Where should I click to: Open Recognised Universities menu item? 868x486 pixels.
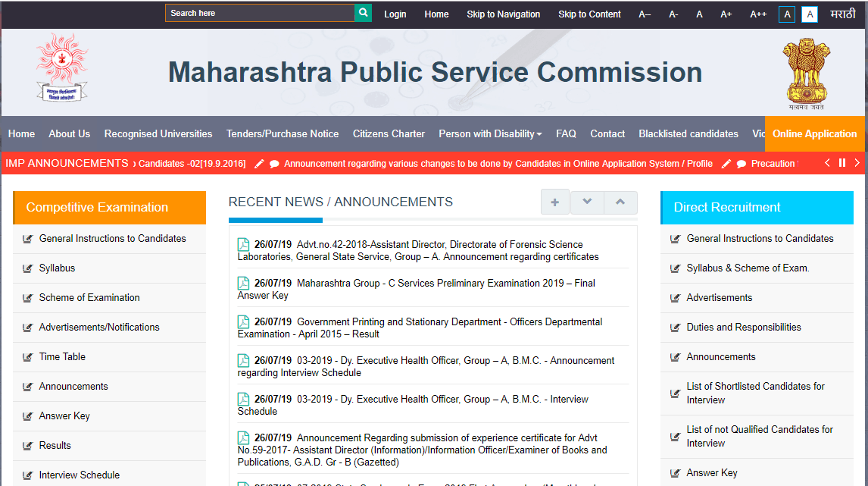point(158,134)
